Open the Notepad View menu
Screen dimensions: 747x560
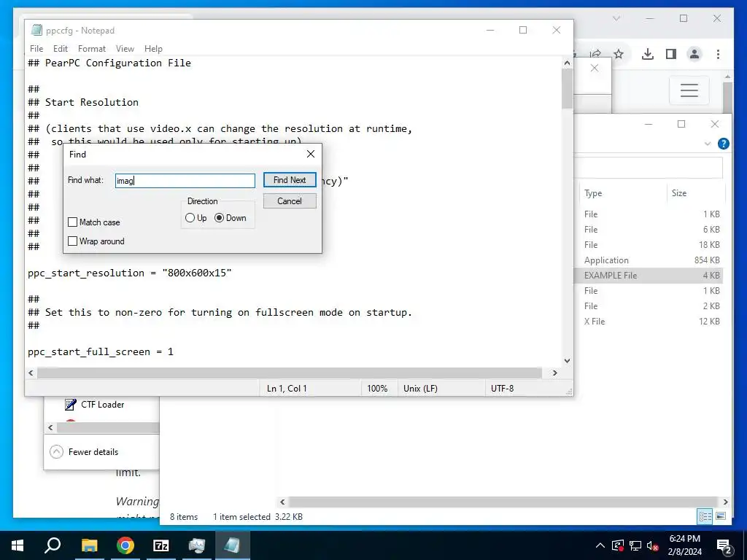[125, 49]
